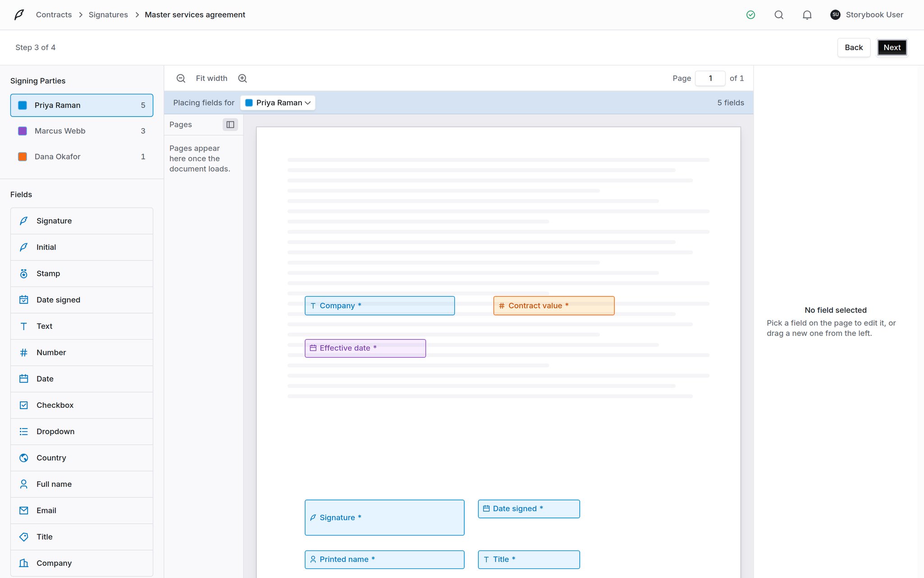Click the Next button
The height and width of the screenshot is (578, 924).
[x=892, y=47]
